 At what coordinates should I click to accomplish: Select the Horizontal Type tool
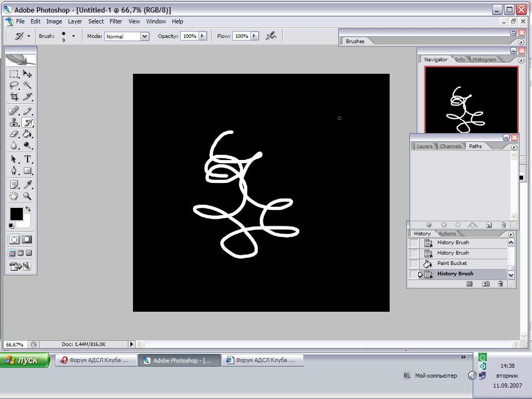click(x=28, y=159)
